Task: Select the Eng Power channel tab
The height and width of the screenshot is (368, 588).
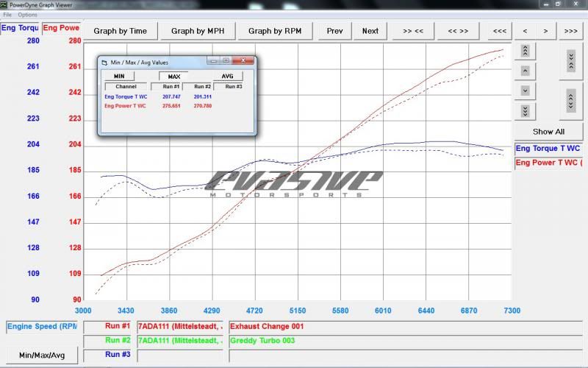Action: coord(61,28)
